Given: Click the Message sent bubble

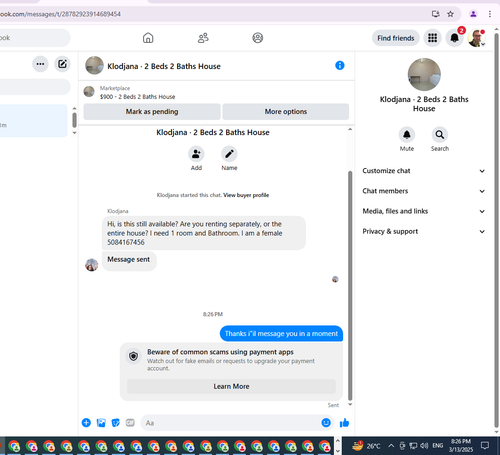Looking at the screenshot, I should [x=129, y=260].
